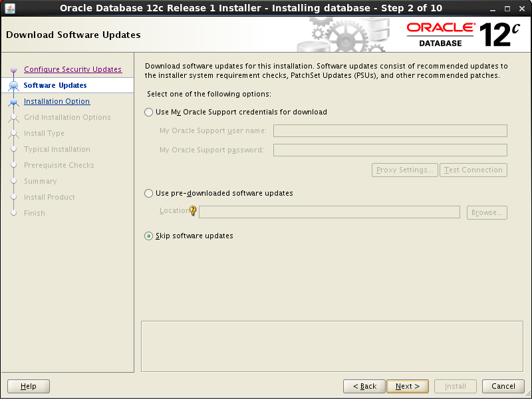This screenshot has height=400, width=532.
Task: Click the Cancel button
Action: 503,387
